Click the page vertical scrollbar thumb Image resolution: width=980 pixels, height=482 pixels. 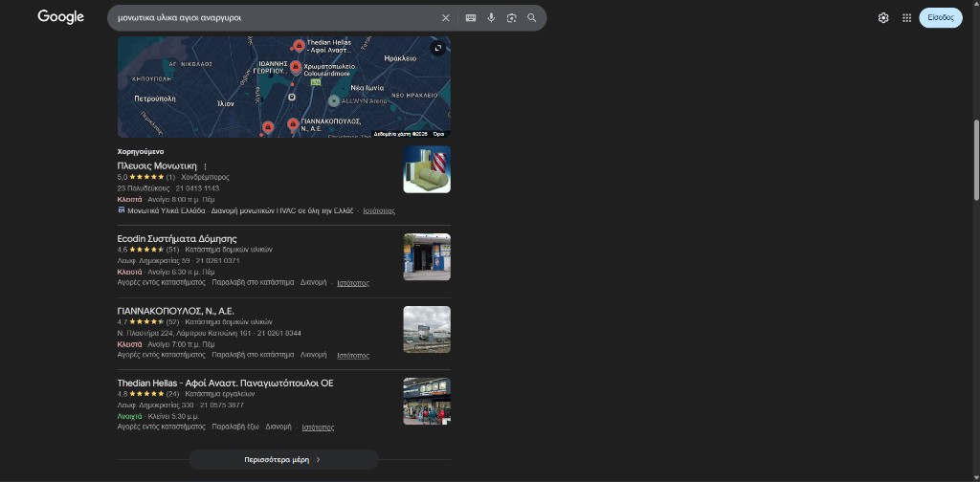click(x=976, y=160)
